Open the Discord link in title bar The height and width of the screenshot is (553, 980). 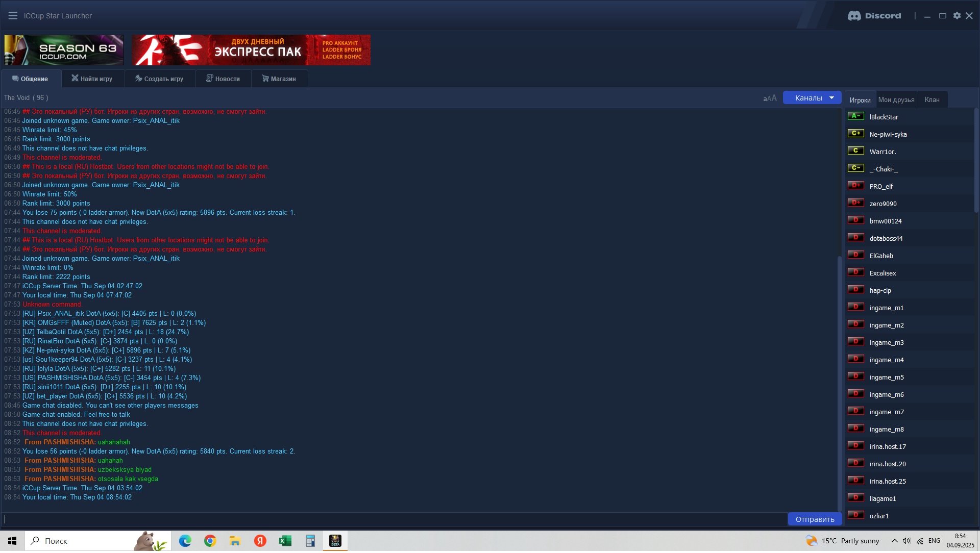point(874,16)
